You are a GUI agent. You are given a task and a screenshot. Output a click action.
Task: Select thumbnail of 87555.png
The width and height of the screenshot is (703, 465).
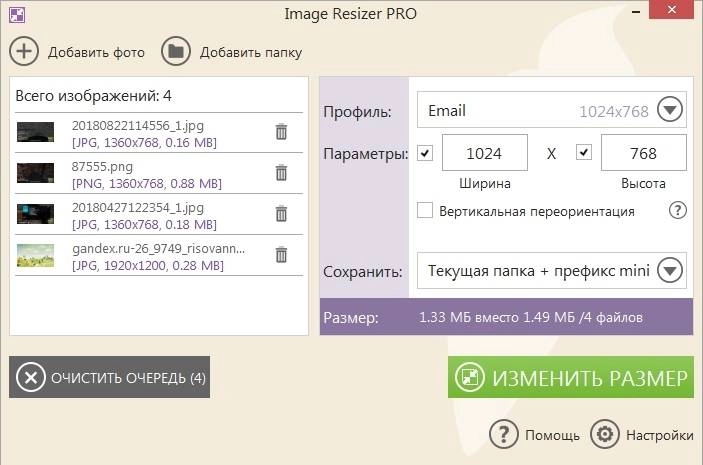[x=35, y=173]
